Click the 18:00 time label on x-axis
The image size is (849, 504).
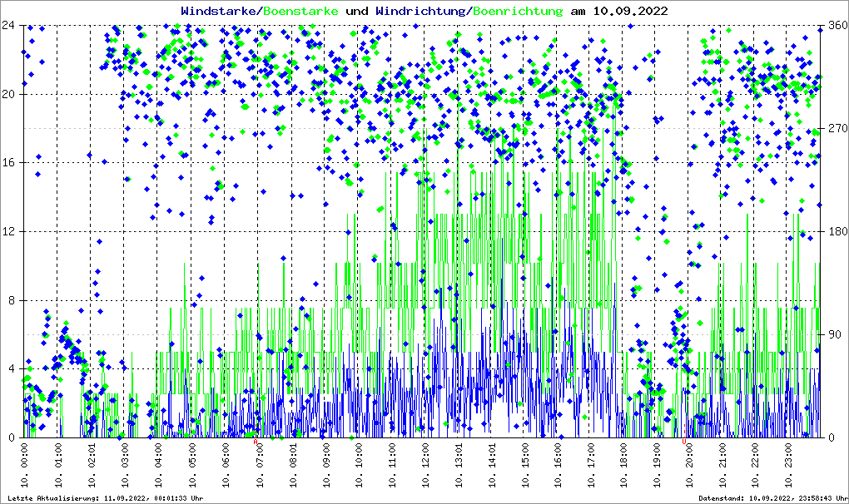point(624,467)
